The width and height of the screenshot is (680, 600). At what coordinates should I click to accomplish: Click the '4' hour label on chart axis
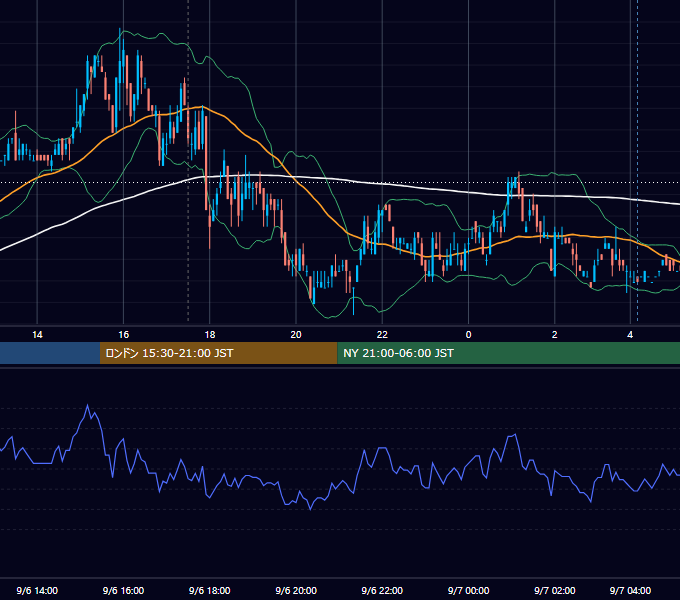pyautogui.click(x=630, y=335)
